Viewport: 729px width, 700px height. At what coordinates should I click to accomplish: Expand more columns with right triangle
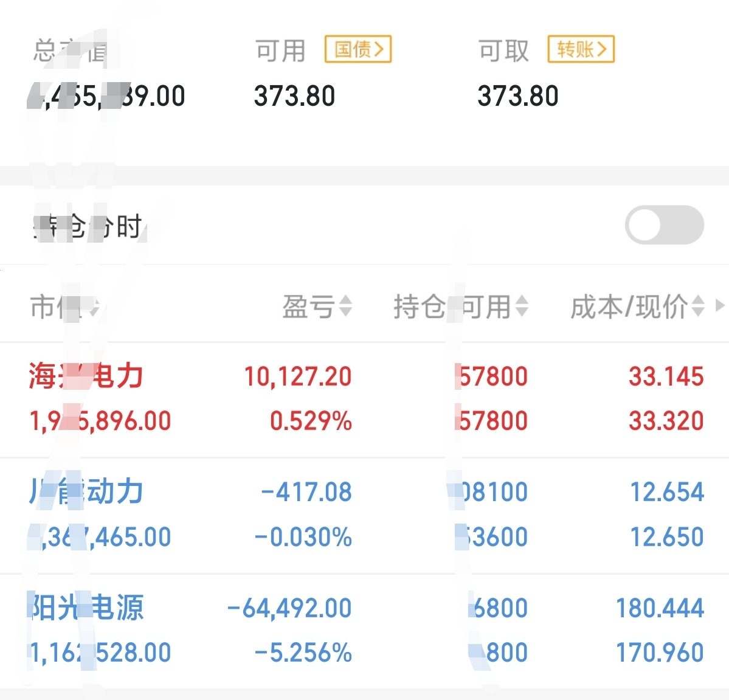click(x=720, y=305)
